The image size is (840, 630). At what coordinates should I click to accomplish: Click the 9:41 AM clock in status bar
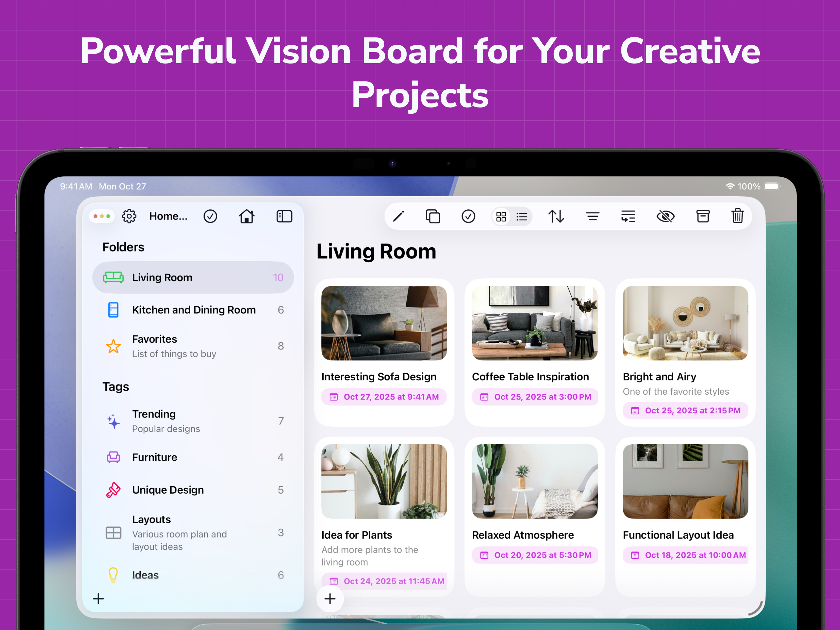(x=76, y=186)
